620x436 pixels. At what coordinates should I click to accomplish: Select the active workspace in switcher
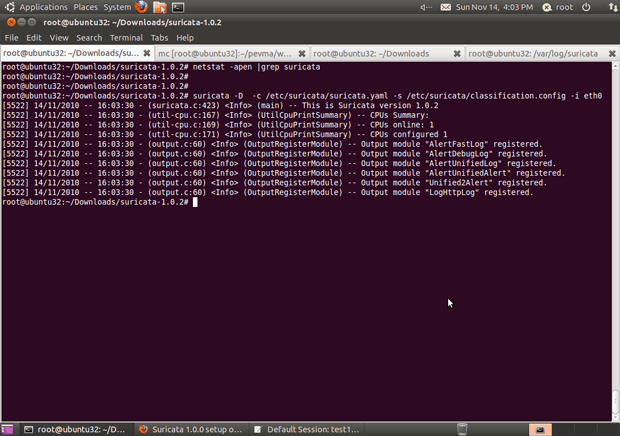click(x=540, y=430)
